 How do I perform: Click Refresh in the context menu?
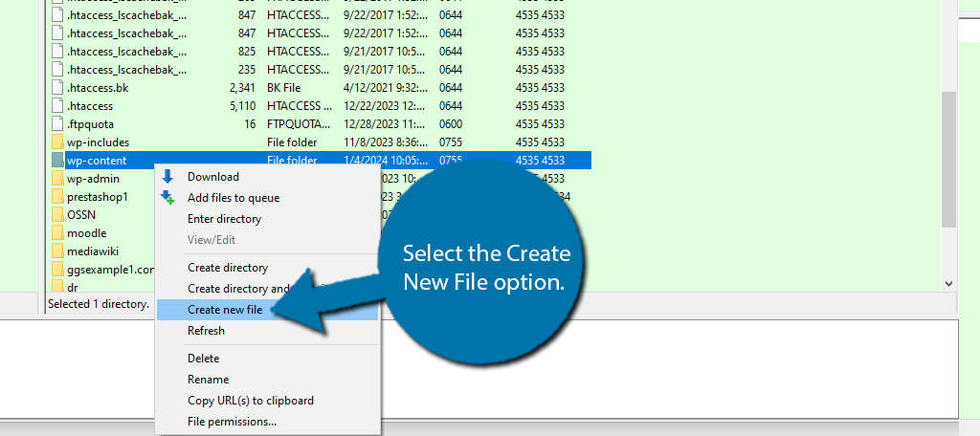(206, 331)
